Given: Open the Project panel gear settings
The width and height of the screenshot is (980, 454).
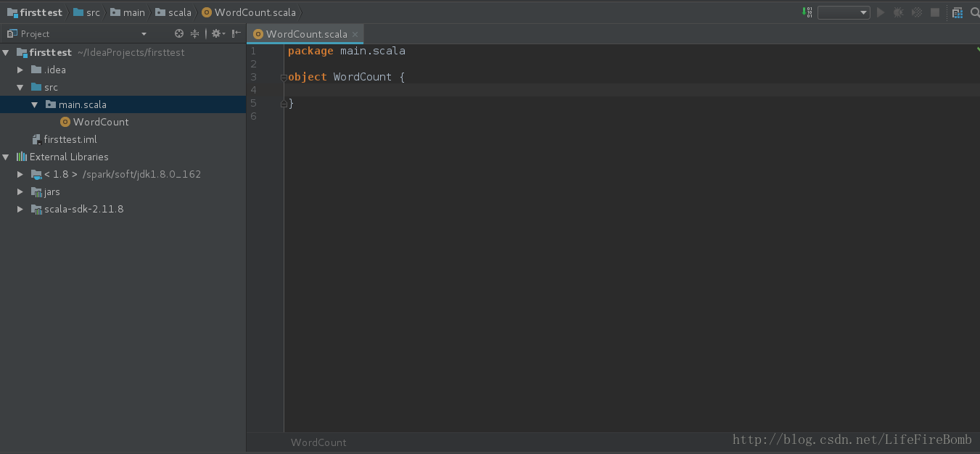Looking at the screenshot, I should pos(218,33).
